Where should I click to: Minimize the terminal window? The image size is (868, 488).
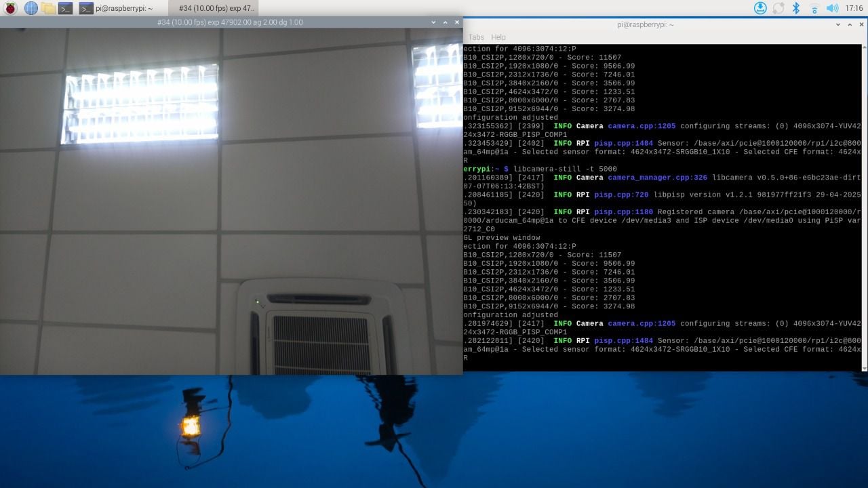838,25
